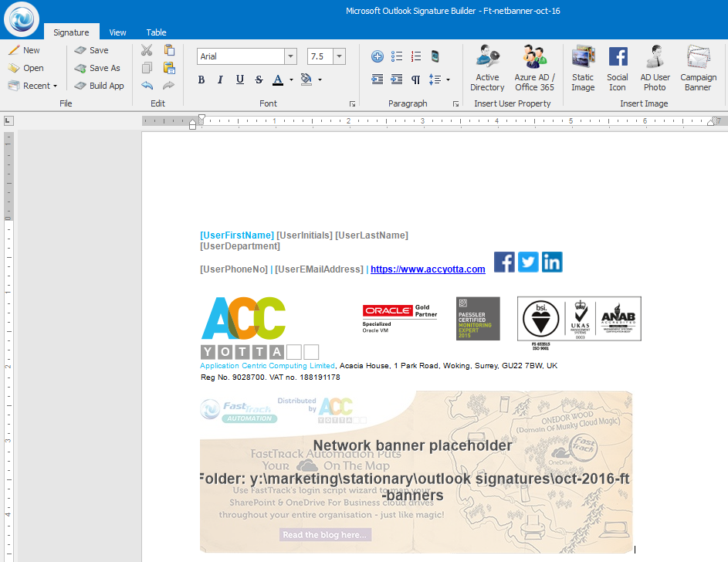The image size is (728, 562).
Task: Open highlight color dropdown arrow
Action: coord(320,80)
